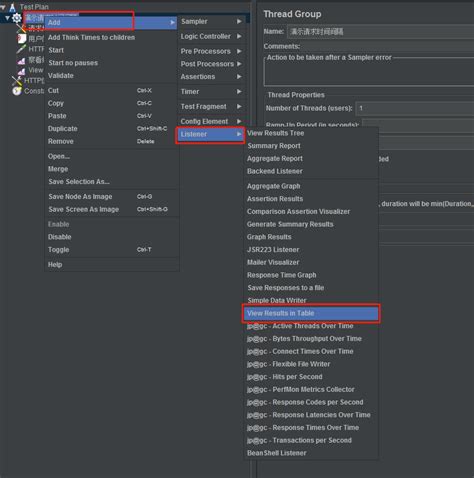Image resolution: width=474 pixels, height=478 pixels.
Task: Click the HTTP defaults wrench icon
Action: point(17,81)
